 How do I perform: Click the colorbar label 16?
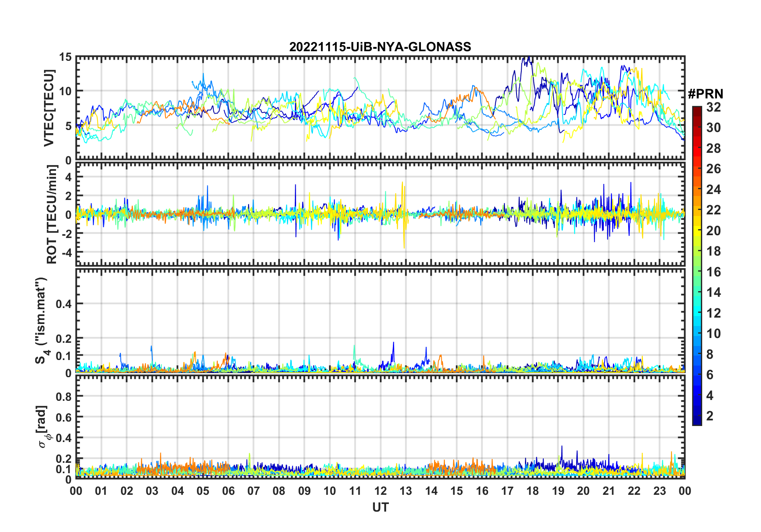pyautogui.click(x=713, y=272)
